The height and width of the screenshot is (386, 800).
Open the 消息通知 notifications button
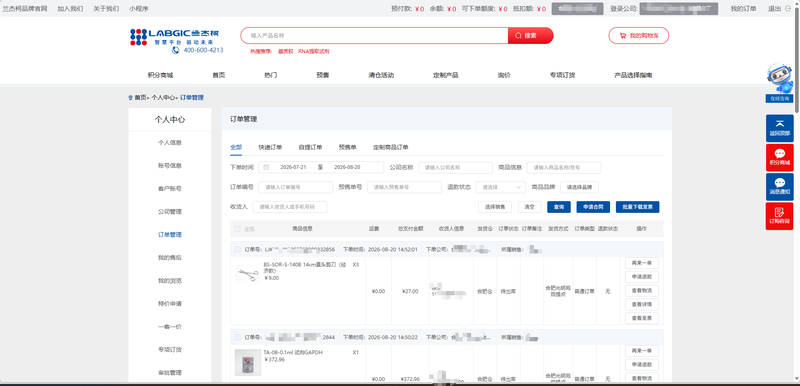pyautogui.click(x=779, y=187)
